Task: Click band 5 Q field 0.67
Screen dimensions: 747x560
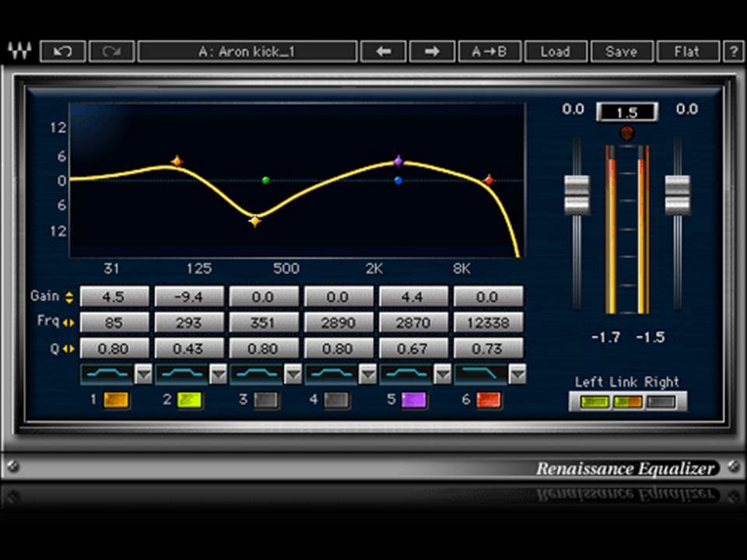Action: click(413, 348)
